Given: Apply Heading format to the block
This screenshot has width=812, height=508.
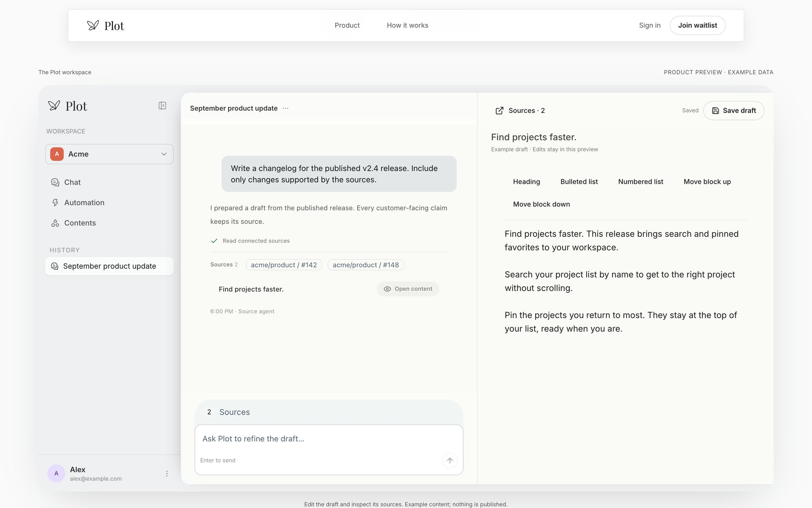Looking at the screenshot, I should 527,182.
